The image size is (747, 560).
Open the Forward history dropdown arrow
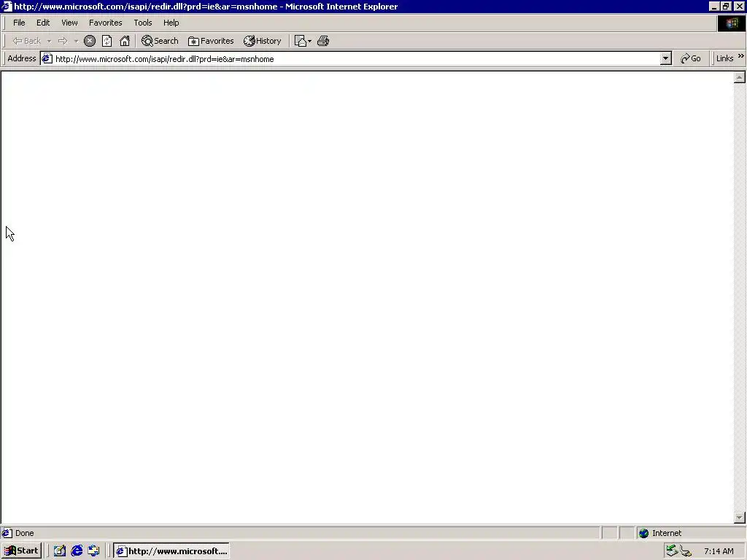(76, 41)
